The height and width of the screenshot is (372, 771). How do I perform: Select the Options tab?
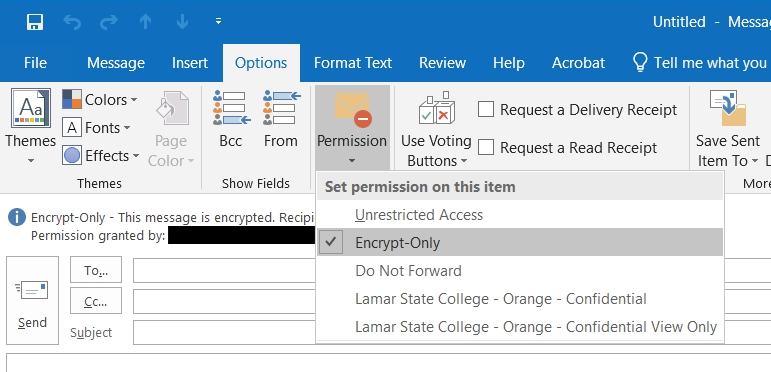tap(261, 63)
